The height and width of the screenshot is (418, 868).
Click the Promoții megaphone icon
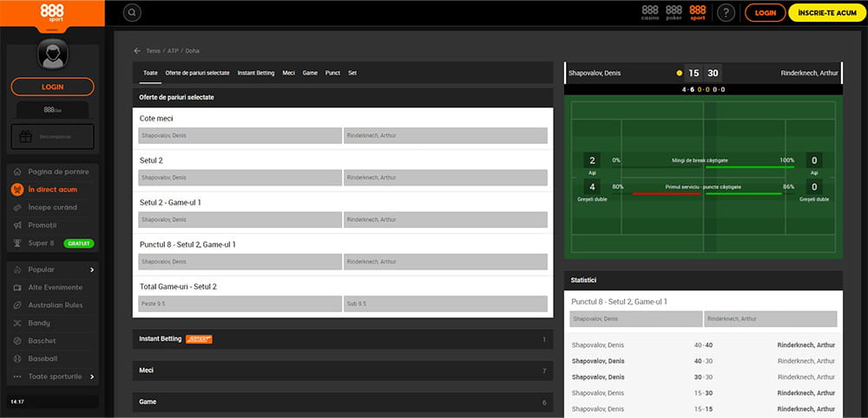(17, 225)
